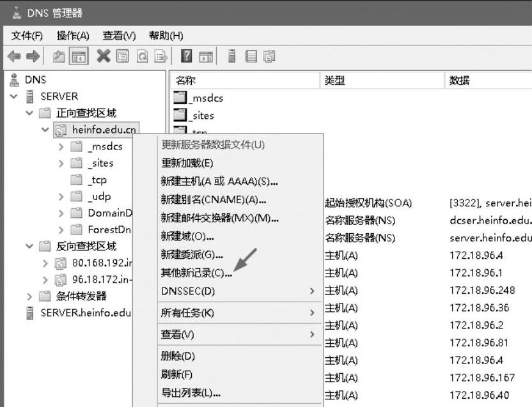Click the Back arrow toolbar icon
This screenshot has height=407, width=532.
click(14, 56)
